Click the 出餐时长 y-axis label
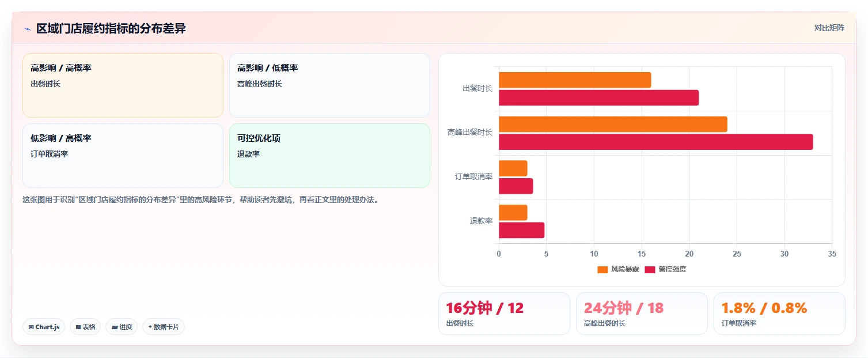The image size is (868, 358). pyautogui.click(x=477, y=89)
